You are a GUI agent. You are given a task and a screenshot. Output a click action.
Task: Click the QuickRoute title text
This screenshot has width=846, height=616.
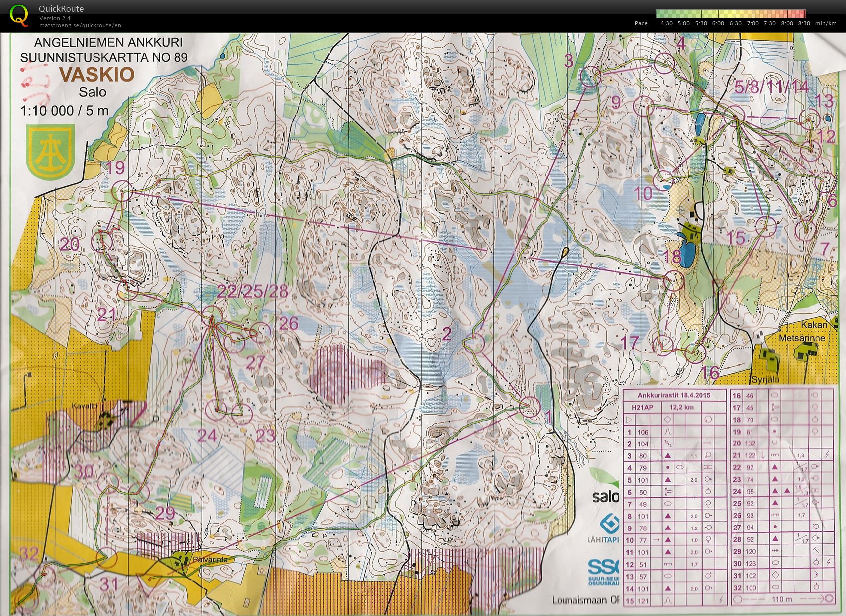pos(61,9)
